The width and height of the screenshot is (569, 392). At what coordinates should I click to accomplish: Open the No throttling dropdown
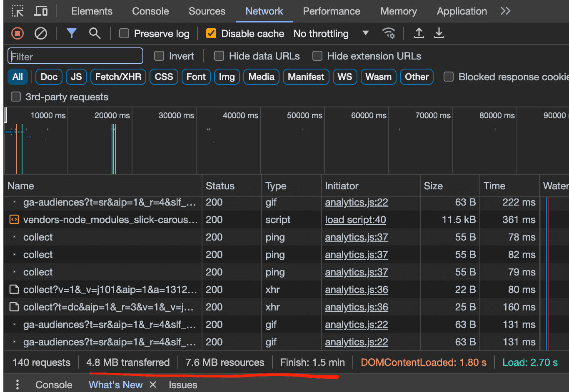click(x=331, y=33)
